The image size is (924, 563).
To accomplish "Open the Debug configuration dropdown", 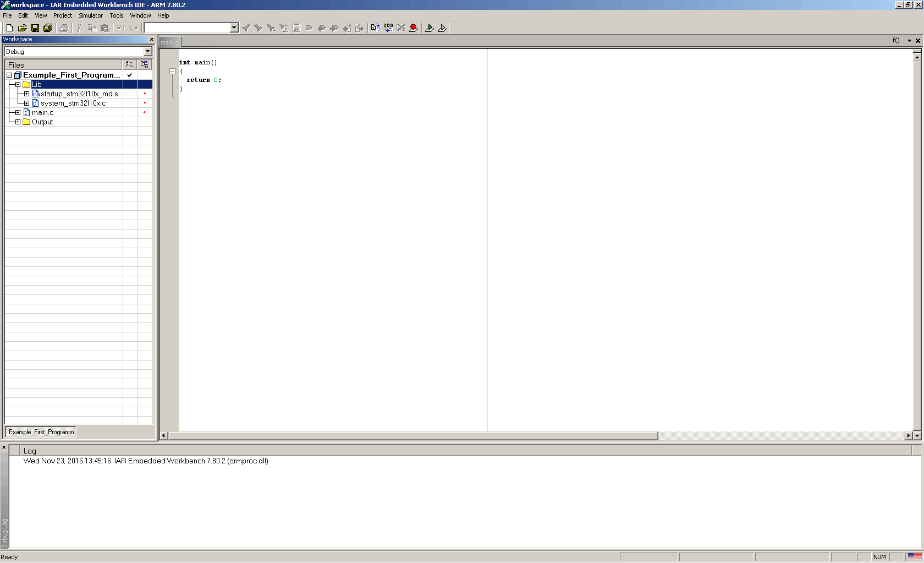I will tap(147, 52).
